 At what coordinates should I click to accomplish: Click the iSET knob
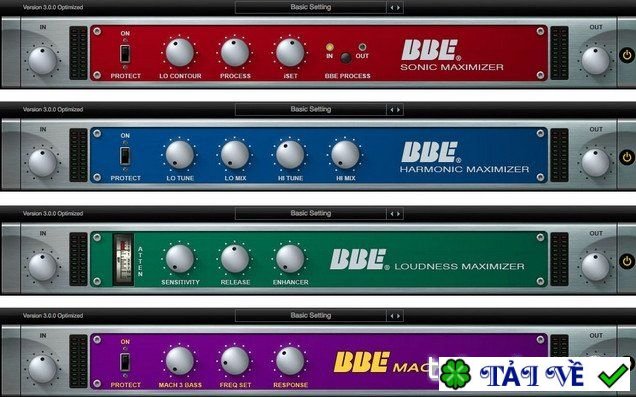tap(290, 52)
